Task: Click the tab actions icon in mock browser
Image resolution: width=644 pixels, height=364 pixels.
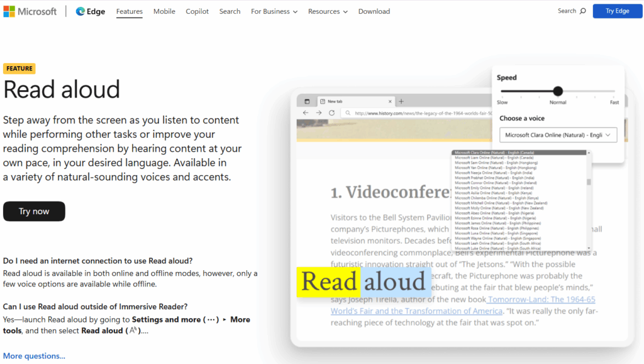Action: (x=307, y=101)
